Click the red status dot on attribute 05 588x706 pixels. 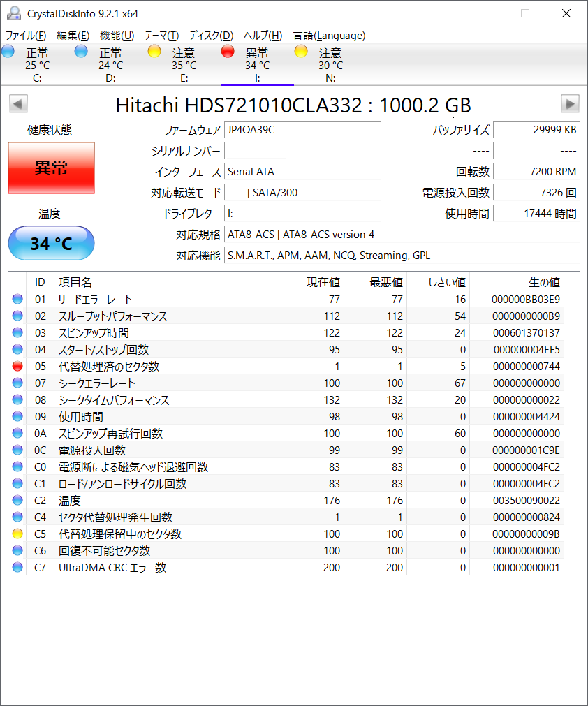coord(17,366)
